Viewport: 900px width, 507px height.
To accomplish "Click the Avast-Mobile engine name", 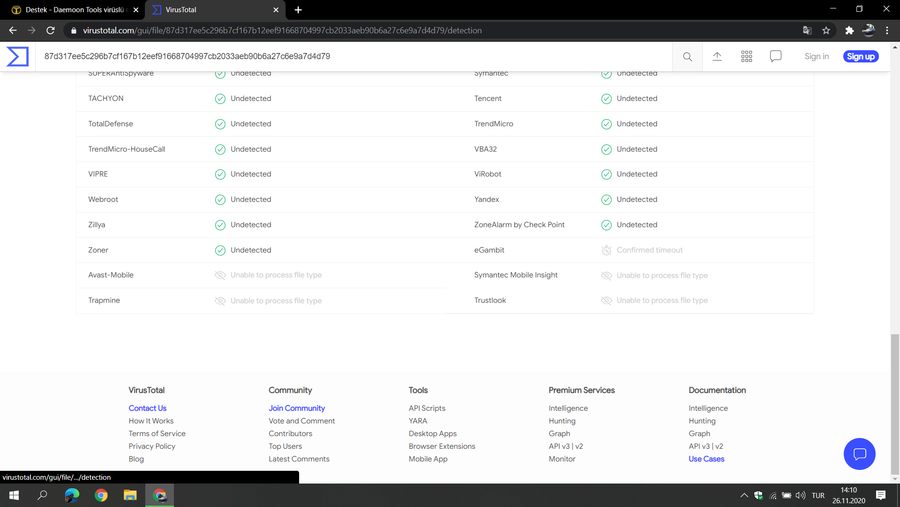I will click(x=111, y=275).
